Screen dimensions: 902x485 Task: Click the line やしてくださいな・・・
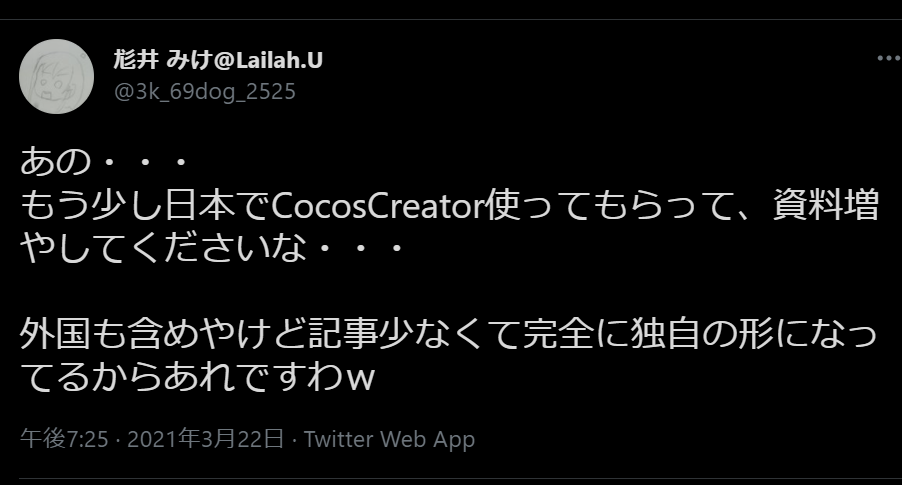tap(212, 249)
